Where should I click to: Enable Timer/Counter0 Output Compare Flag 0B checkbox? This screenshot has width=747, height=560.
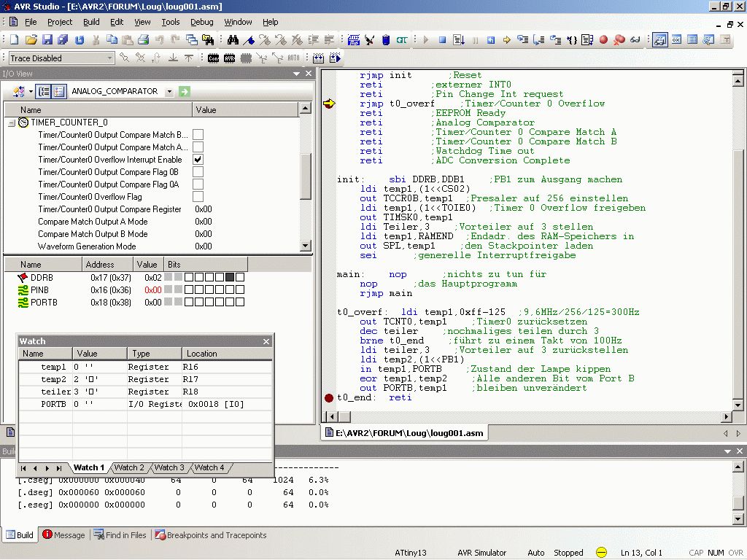pyautogui.click(x=198, y=172)
